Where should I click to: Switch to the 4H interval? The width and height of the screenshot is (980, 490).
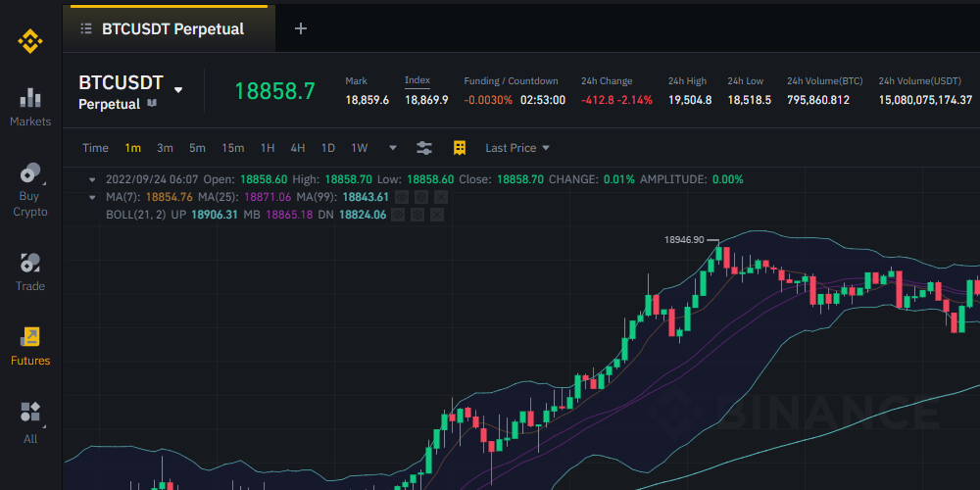298,148
